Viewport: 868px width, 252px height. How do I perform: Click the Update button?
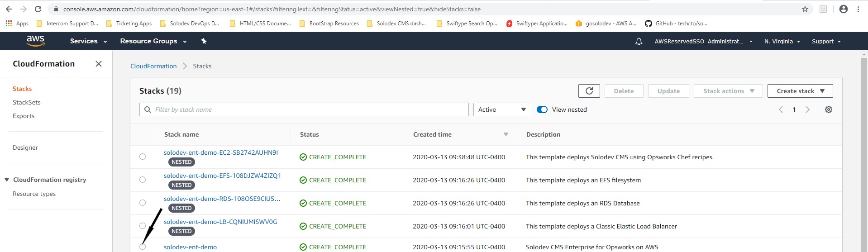point(668,91)
